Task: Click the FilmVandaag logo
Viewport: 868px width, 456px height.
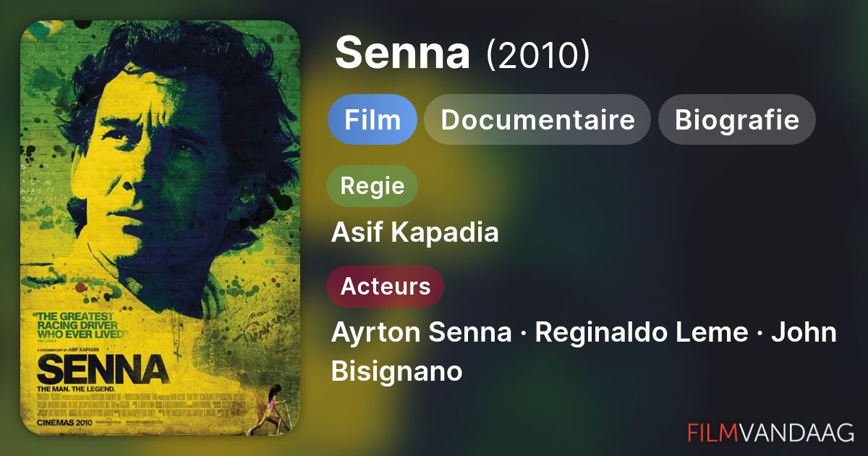Action: click(770, 433)
